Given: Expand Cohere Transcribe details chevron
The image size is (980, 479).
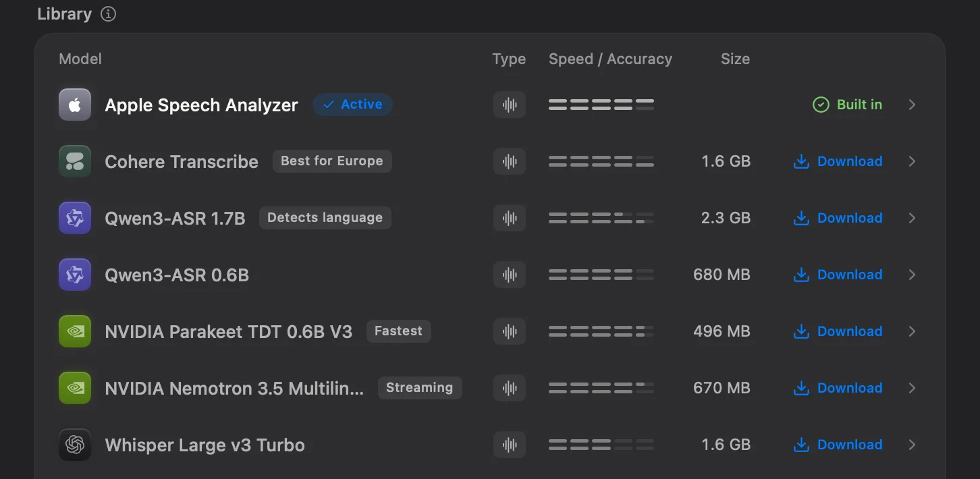Looking at the screenshot, I should click(912, 161).
